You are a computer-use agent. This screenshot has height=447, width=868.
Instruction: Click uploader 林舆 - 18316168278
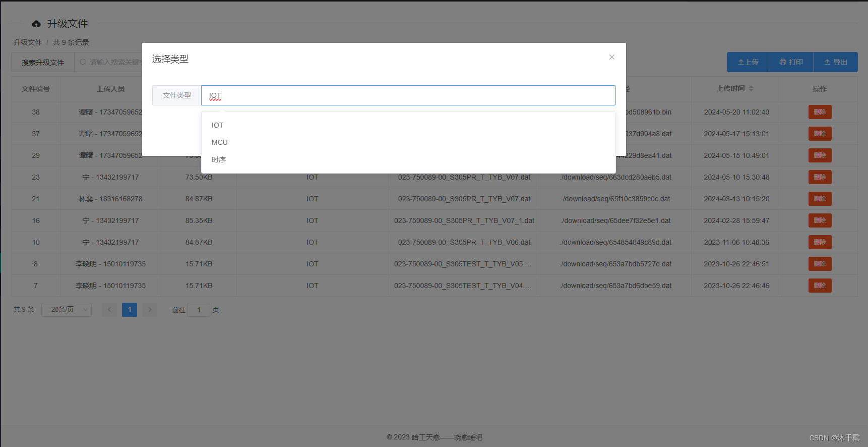(x=110, y=199)
